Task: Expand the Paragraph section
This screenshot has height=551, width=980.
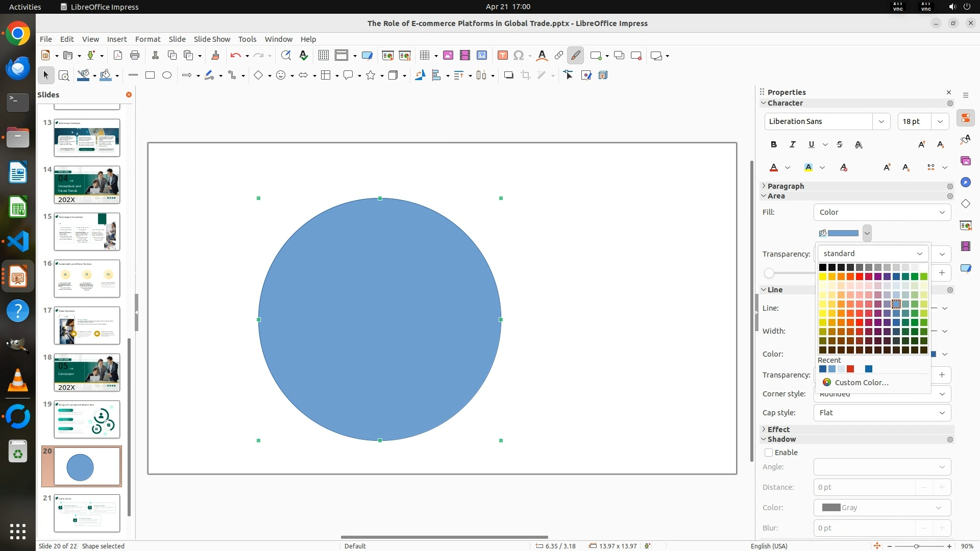Action: 785,186
